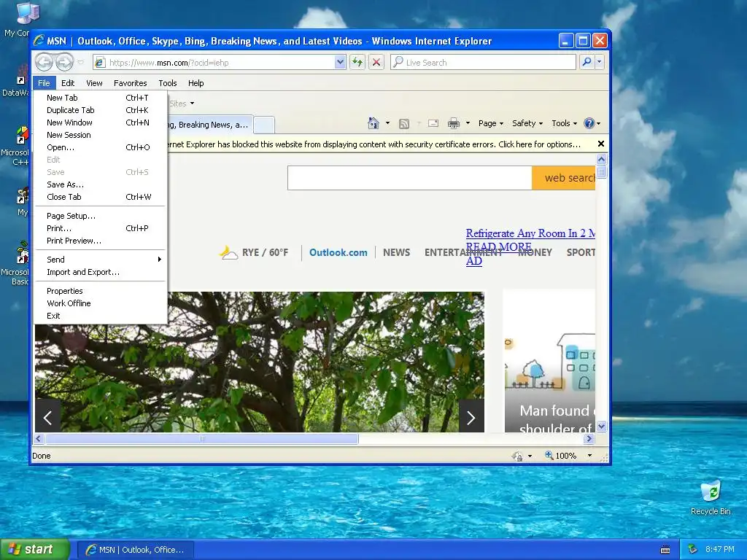Click the Windows start button

point(34,550)
